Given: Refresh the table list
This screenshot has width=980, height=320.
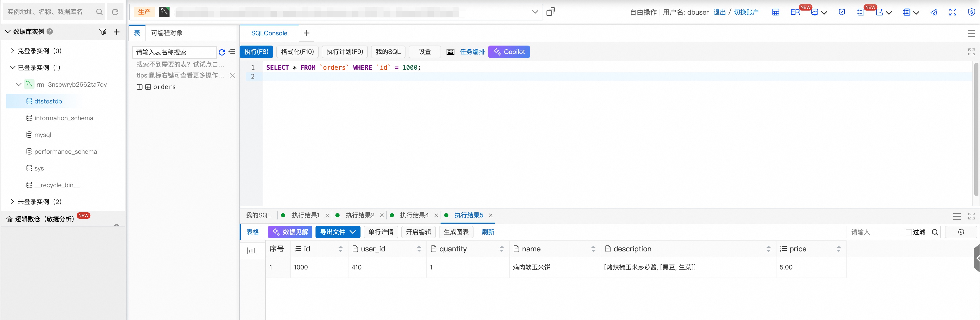Looking at the screenshot, I should point(222,52).
